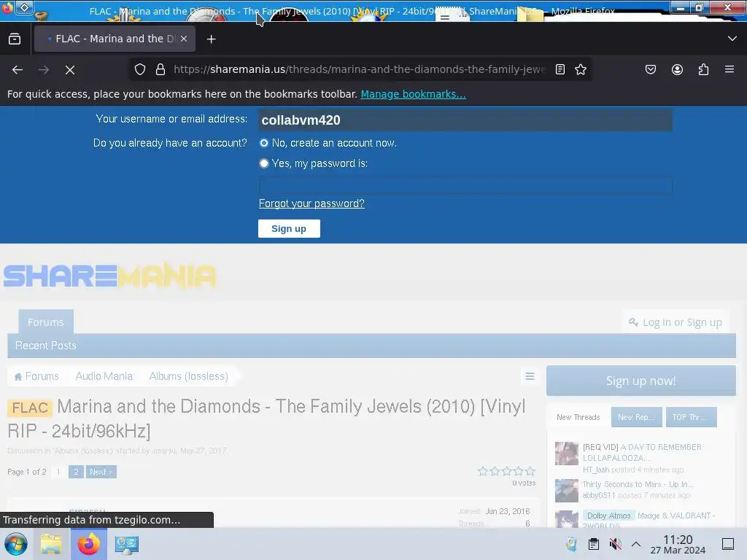
Task: Open tracking protection shield icon
Action: 139,69
